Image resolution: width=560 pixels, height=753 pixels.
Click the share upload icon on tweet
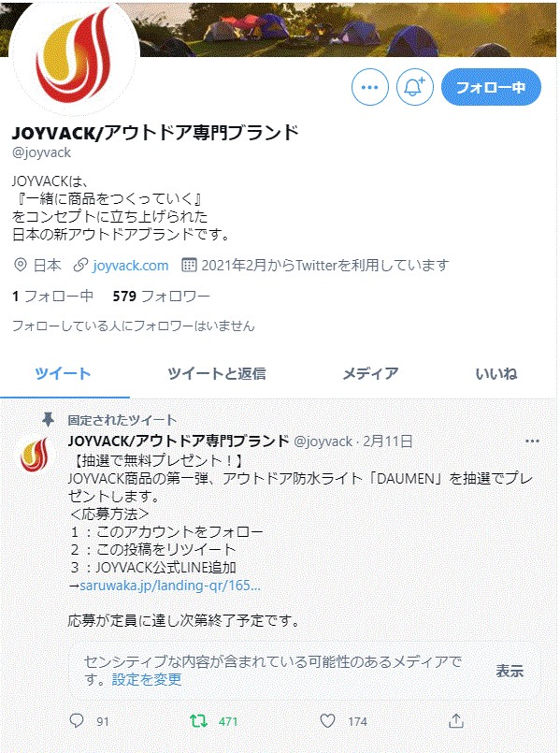click(x=456, y=720)
